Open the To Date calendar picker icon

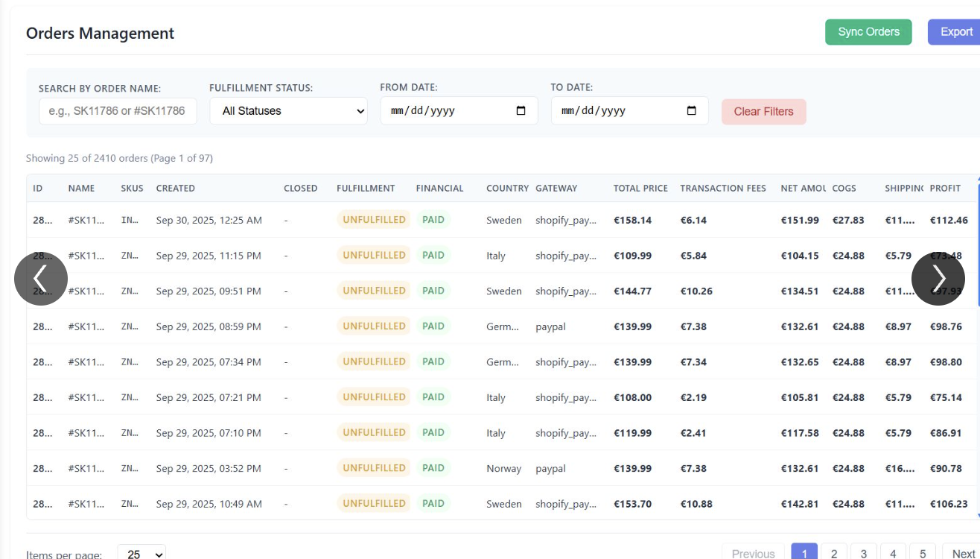click(x=691, y=111)
